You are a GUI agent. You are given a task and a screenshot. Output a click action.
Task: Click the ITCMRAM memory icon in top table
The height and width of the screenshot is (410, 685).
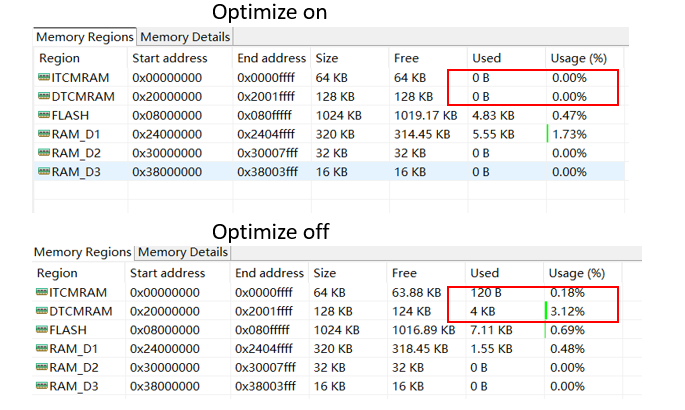click(x=43, y=77)
